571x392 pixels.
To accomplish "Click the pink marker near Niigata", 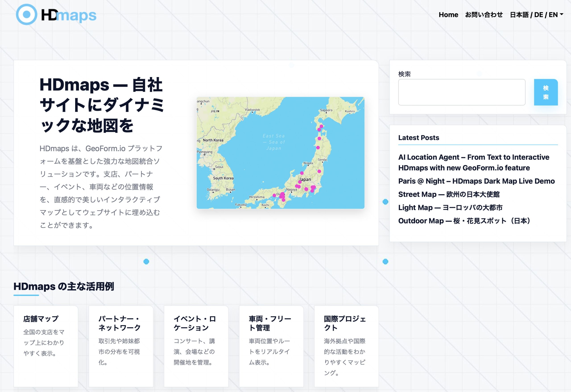I will click(302, 173).
